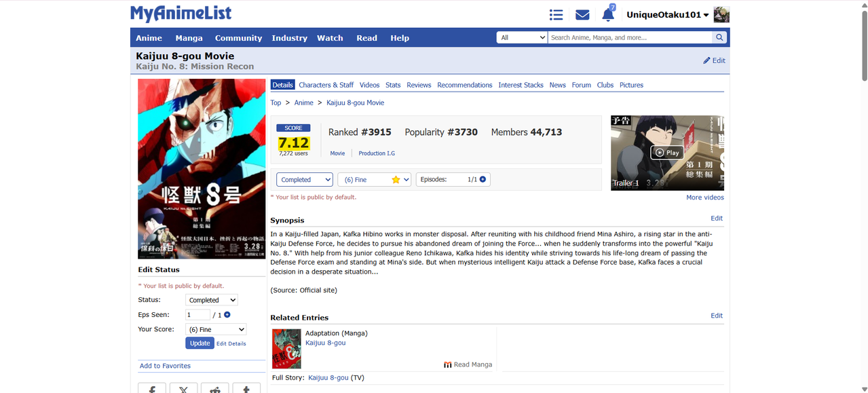Select the Details tab
The image size is (868, 393).
point(282,85)
